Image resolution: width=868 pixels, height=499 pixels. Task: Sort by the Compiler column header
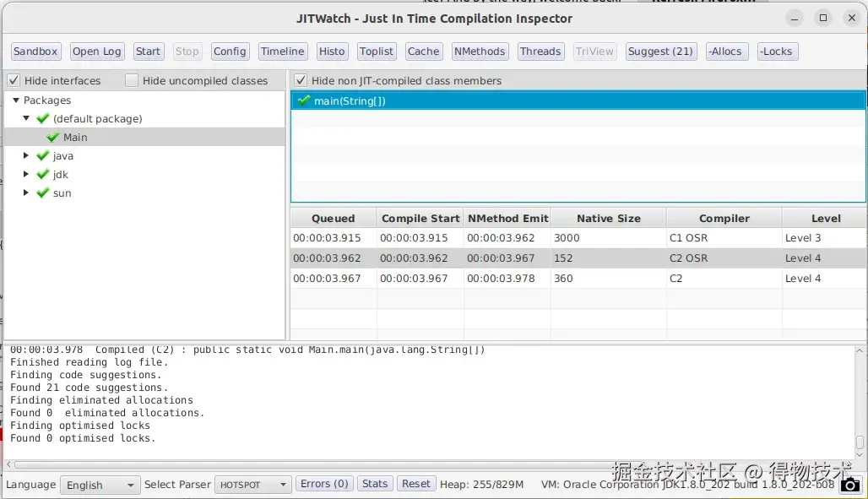[724, 218]
